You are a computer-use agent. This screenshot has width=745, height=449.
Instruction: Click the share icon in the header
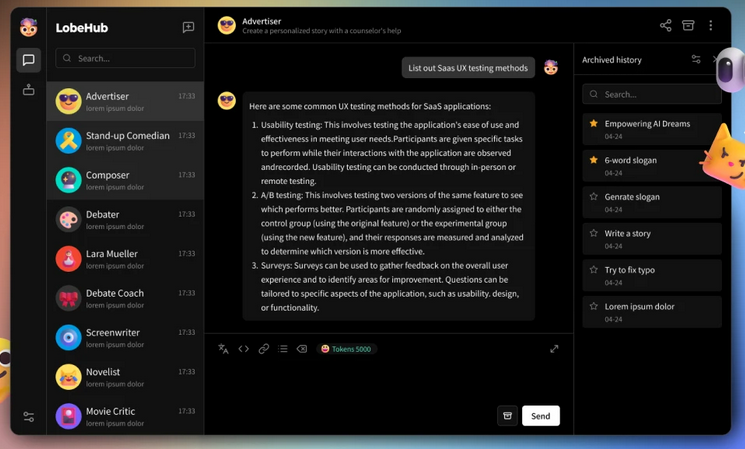tap(666, 25)
